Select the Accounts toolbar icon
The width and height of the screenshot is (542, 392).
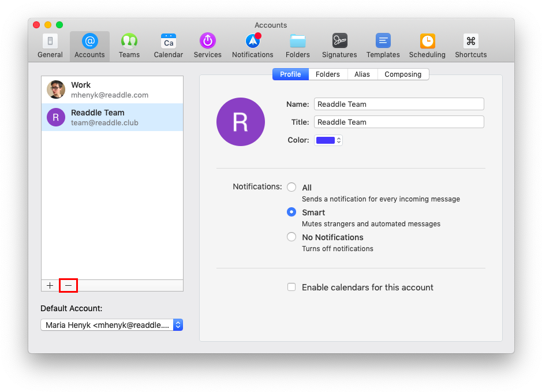pyautogui.click(x=89, y=46)
